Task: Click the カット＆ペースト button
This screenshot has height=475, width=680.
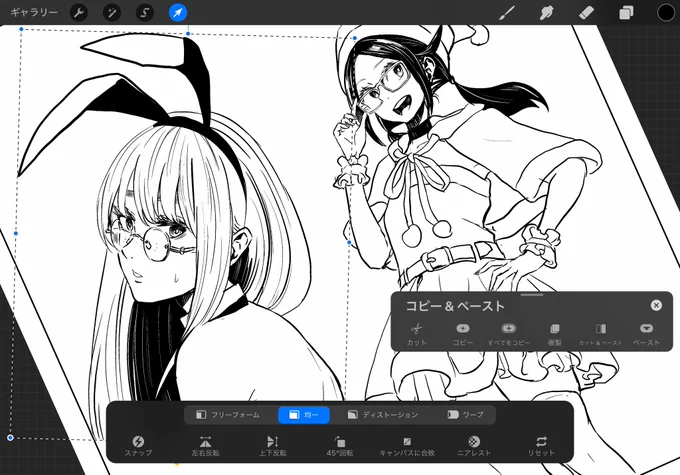Action: 601,334
